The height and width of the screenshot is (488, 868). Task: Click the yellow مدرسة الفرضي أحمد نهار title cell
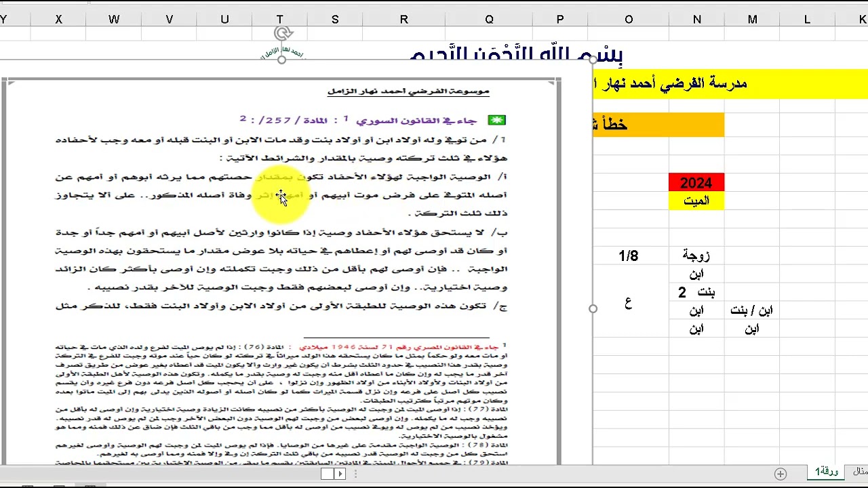[730, 83]
